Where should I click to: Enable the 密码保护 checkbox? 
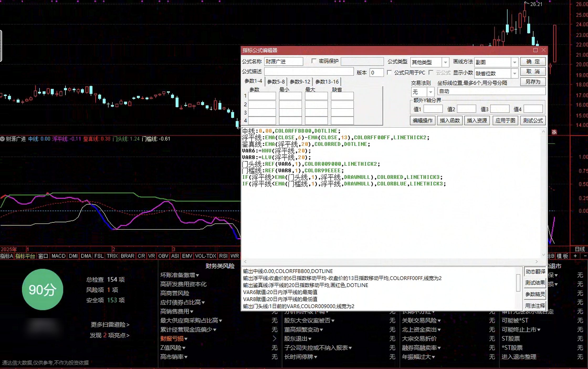(313, 61)
